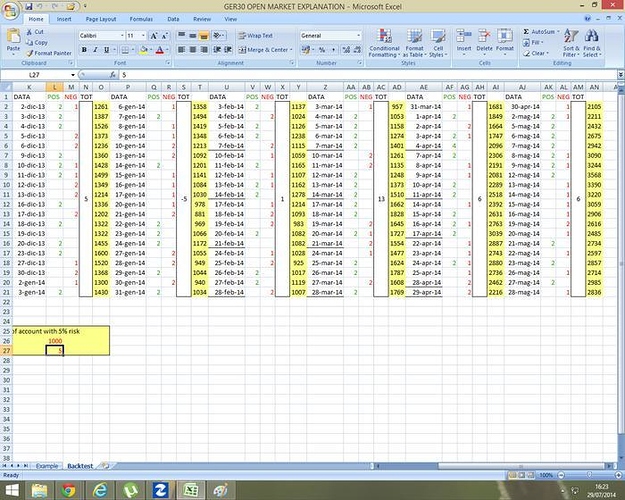
Task: Align text to the left
Action: [182, 50]
